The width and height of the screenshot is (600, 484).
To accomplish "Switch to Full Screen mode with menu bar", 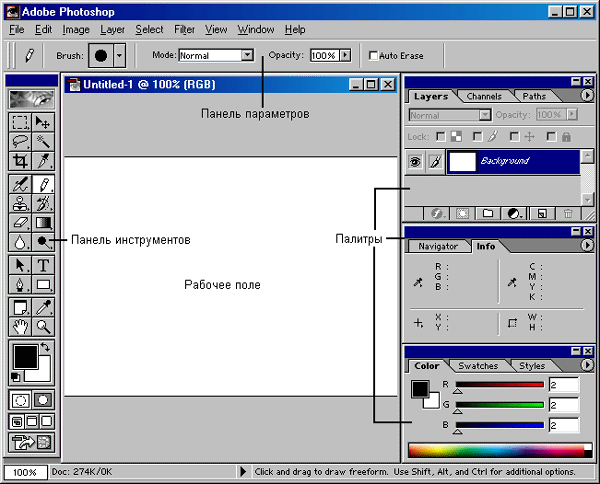I will pos(32,422).
